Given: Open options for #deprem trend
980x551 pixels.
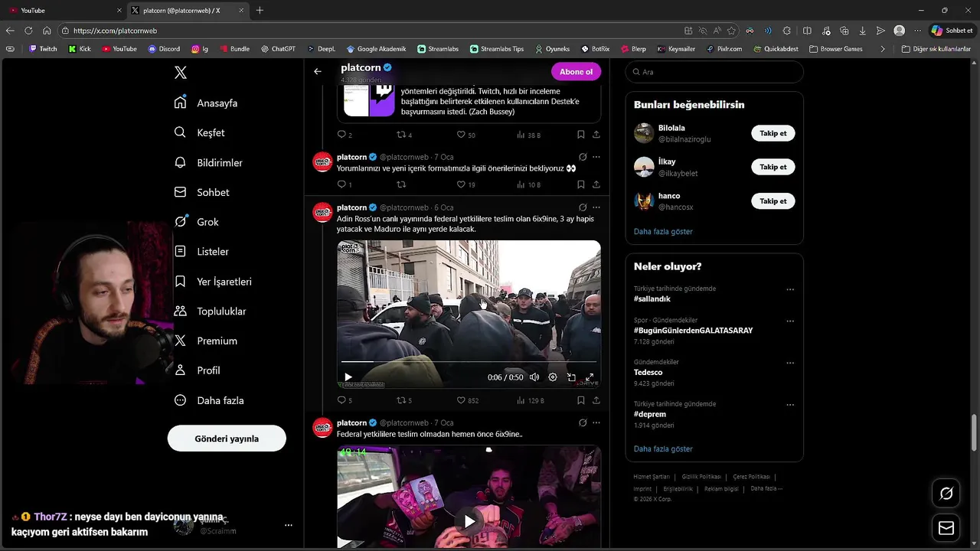Looking at the screenshot, I should (x=790, y=405).
